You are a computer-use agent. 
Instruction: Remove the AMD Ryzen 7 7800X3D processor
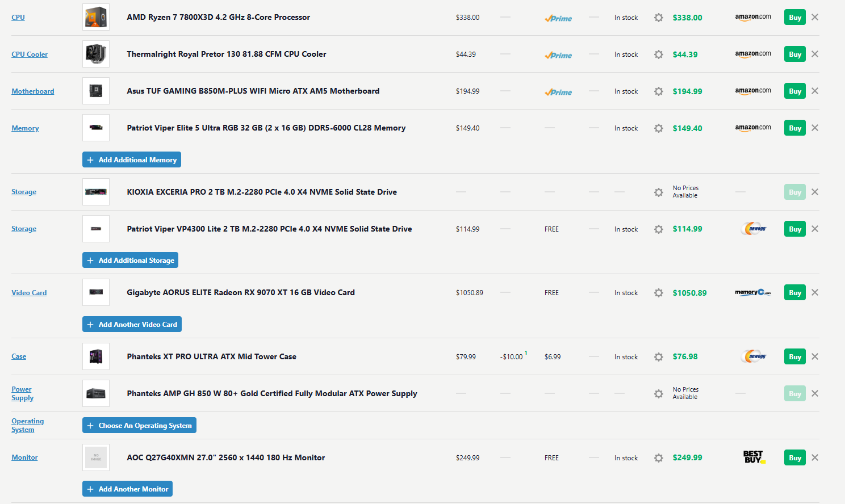815,17
